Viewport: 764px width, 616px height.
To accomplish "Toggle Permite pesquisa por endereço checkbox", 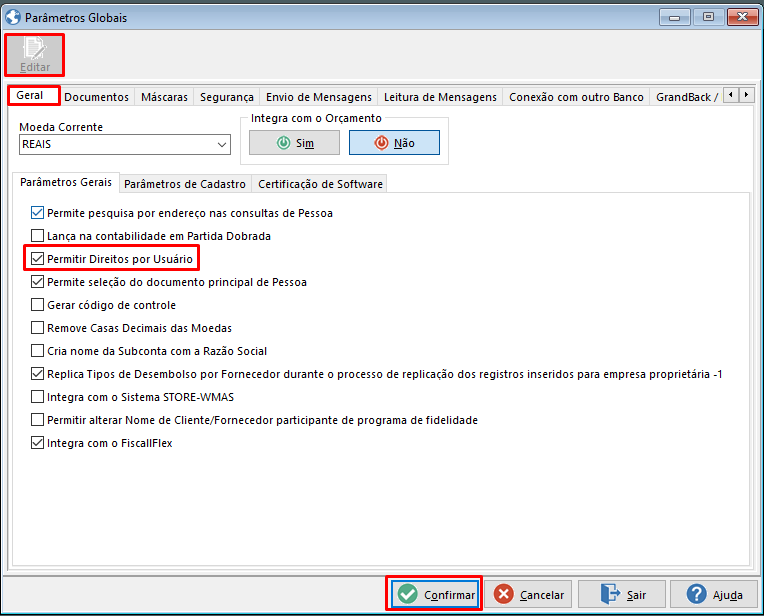I will (37, 213).
